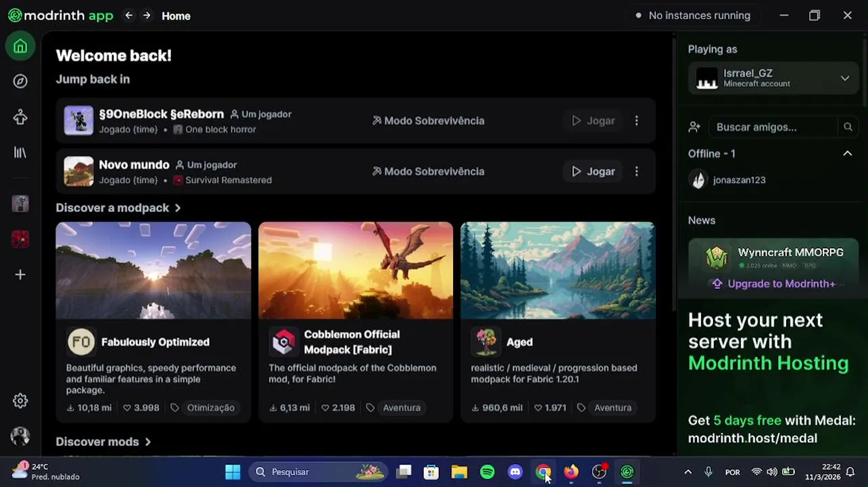The image size is (868, 487).
Task: Click the Wynncraft MMORPG server icon
Action: (717, 258)
